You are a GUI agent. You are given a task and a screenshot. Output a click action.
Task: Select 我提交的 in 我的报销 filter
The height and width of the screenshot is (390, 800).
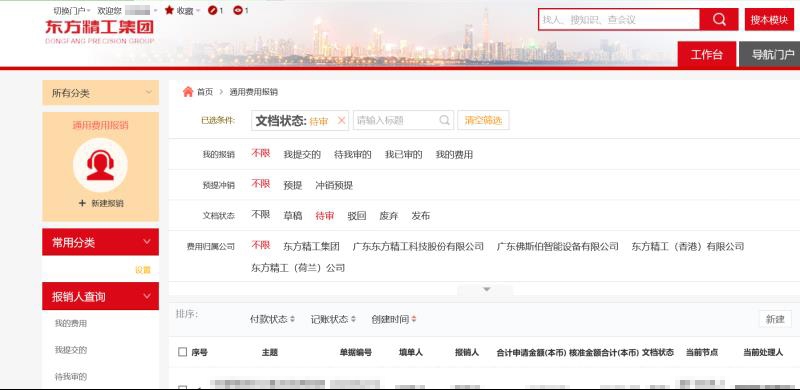click(x=302, y=155)
